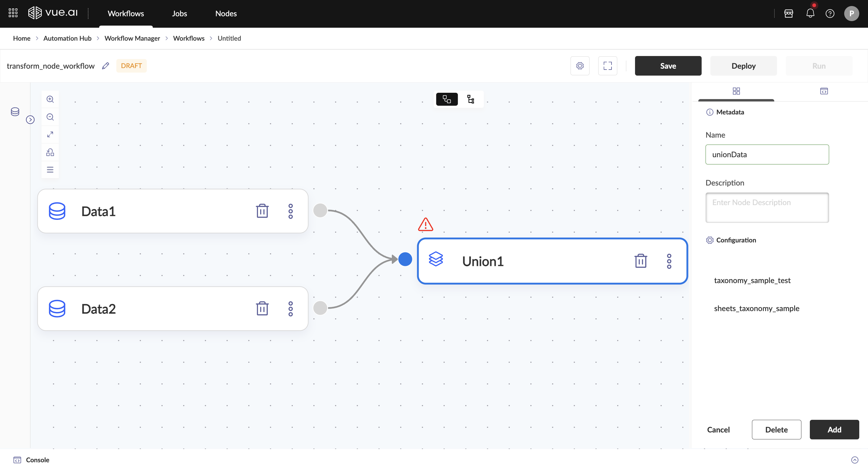Switch to tree layout view toggle
868x468 pixels.
[x=470, y=99]
